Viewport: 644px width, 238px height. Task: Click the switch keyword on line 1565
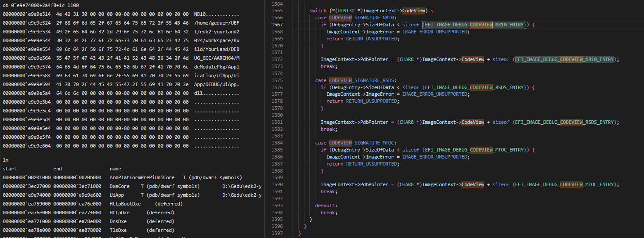[x=318, y=11]
